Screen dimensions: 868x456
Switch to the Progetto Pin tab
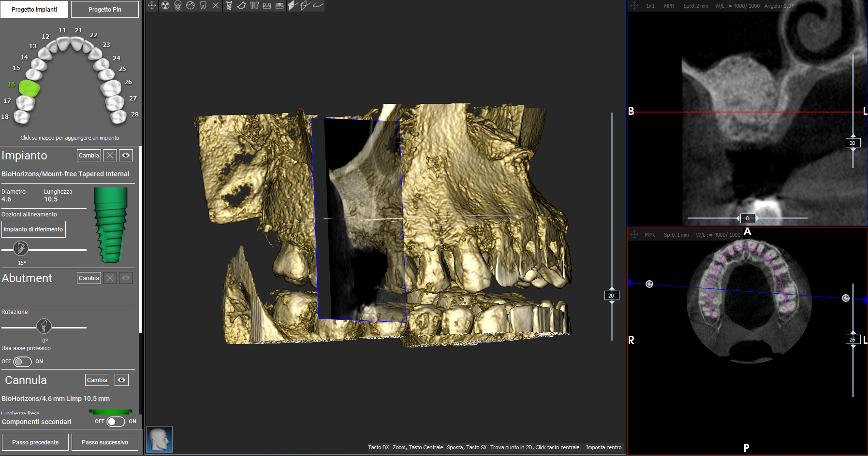point(105,9)
